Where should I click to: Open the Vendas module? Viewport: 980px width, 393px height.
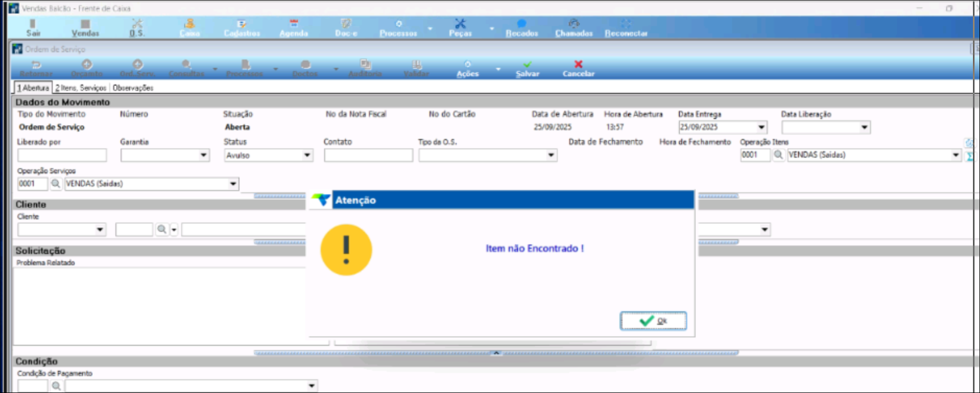(x=85, y=24)
